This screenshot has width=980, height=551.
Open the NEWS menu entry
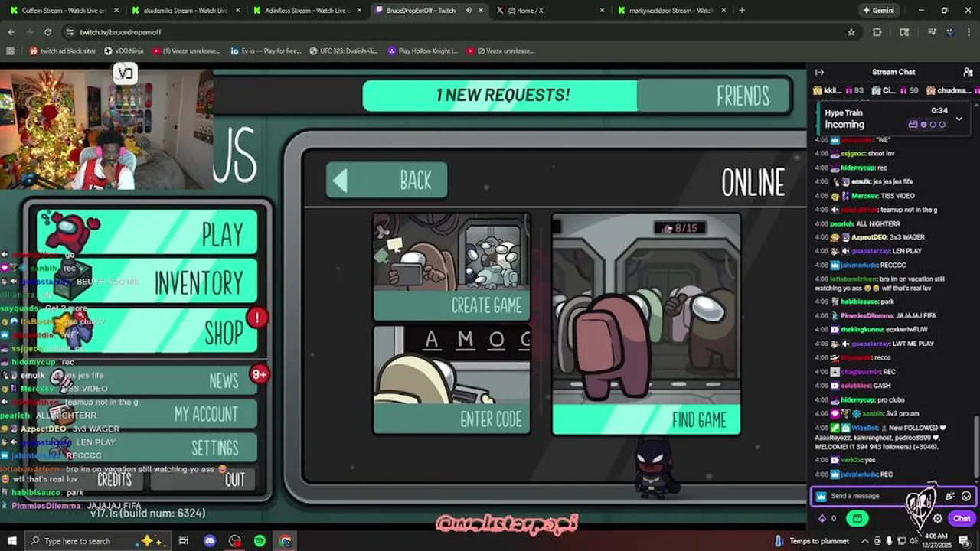point(148,380)
